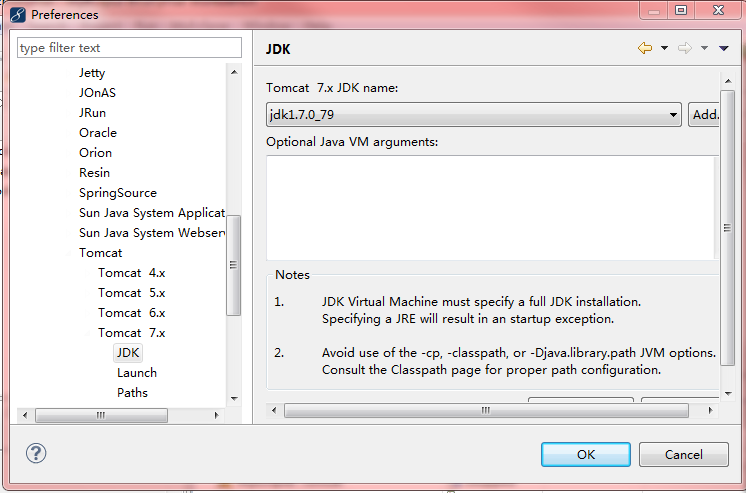Viewport: 746px width, 493px height.
Task: Open Paths page under Tomcat 7.x
Action: 132,393
